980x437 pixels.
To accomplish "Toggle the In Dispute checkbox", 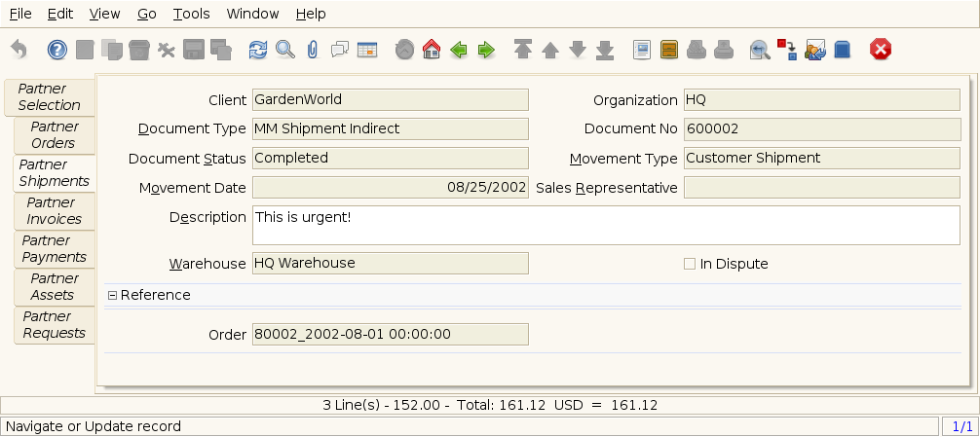I will pos(690,264).
